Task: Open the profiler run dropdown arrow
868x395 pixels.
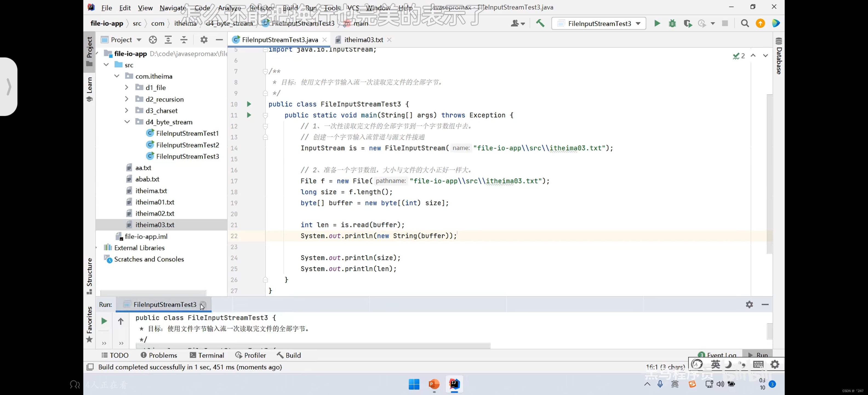Action: coord(713,23)
